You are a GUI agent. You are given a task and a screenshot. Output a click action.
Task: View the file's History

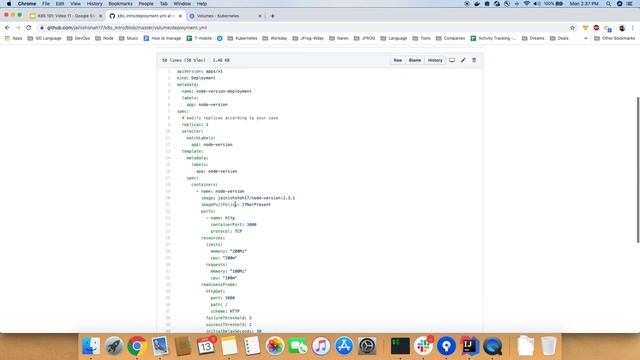(435, 60)
